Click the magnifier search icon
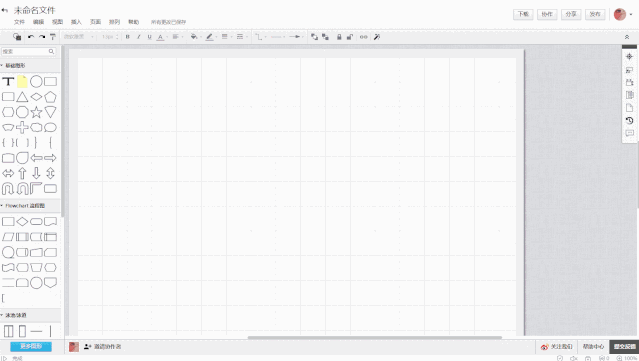 [51, 51]
